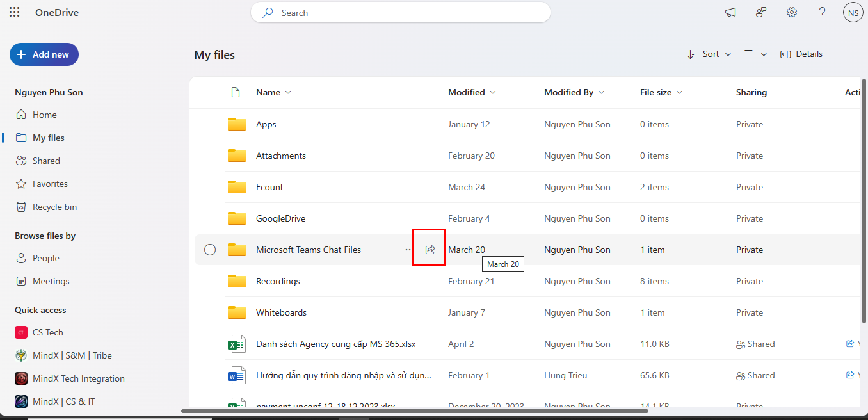
Task: Expand the Sort dropdown
Action: tap(709, 54)
